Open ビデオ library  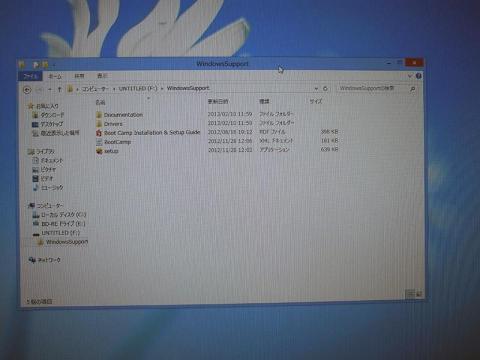(47, 179)
